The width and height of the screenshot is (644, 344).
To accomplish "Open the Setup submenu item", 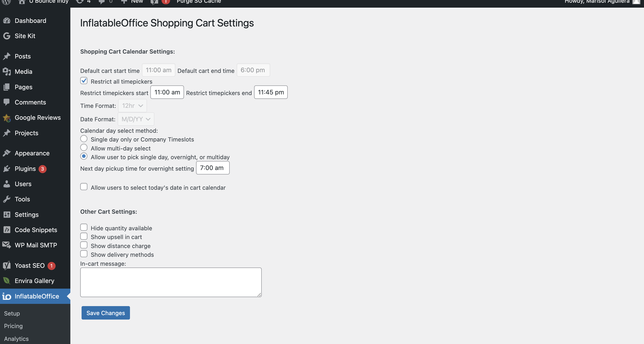I will tap(12, 313).
